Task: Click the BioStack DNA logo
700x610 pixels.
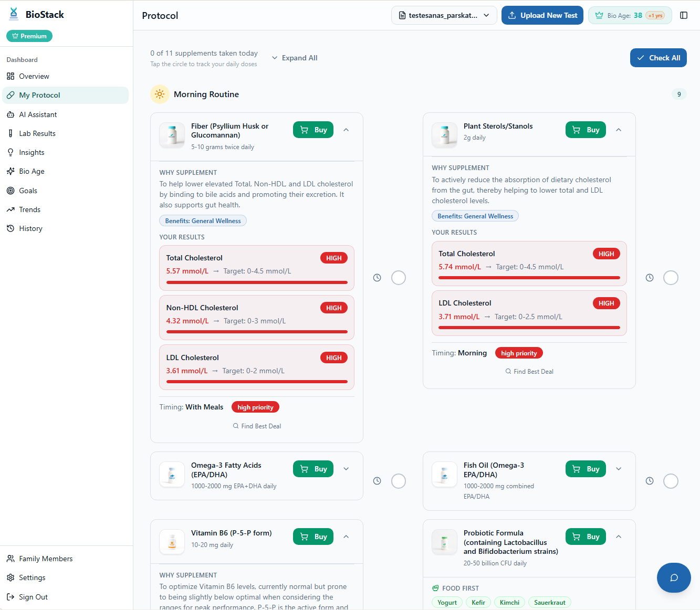Action: 13,14
